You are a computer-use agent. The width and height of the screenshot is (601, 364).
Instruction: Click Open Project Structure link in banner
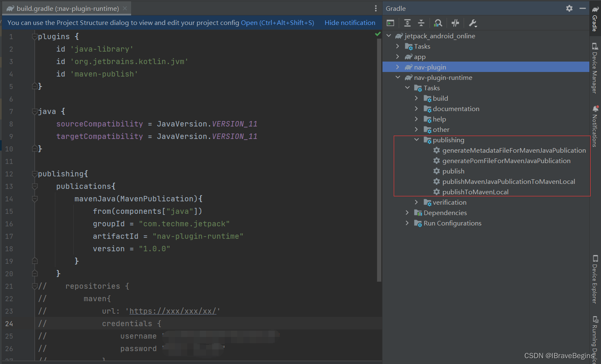pos(278,23)
